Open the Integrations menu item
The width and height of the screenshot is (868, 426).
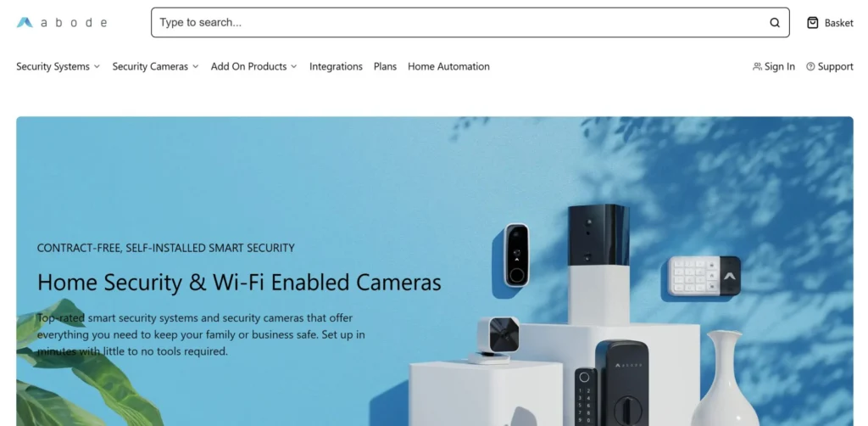[336, 66]
